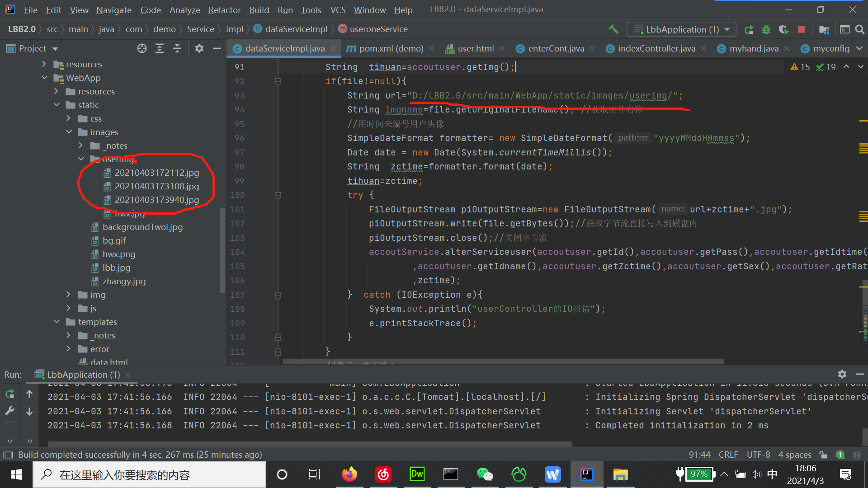Rerun LbbApplication from the toolbar

pos(749,29)
